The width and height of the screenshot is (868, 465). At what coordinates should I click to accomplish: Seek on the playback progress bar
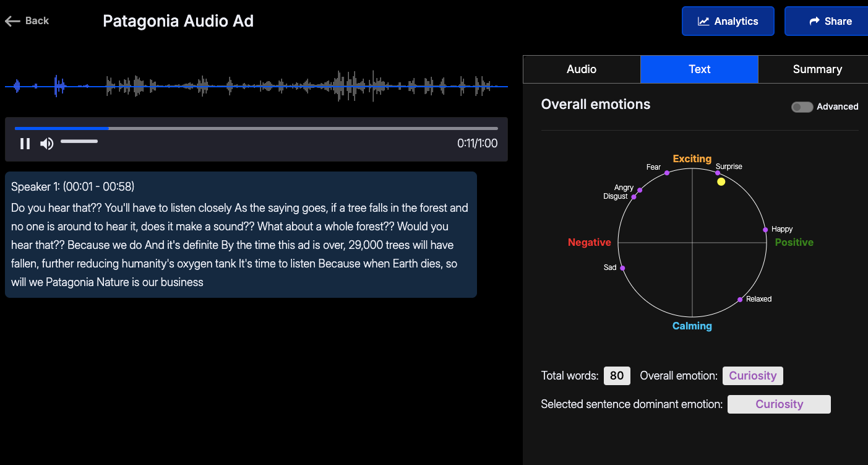256,128
